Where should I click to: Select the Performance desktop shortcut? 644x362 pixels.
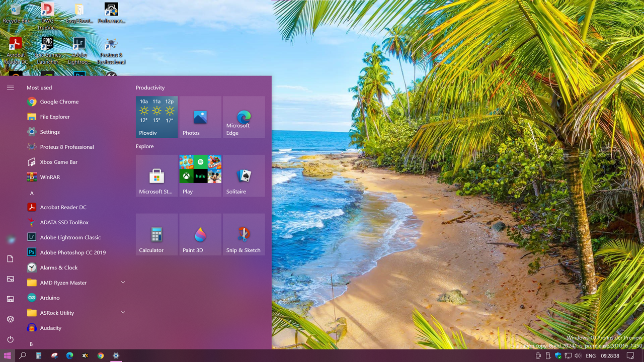coord(111,14)
